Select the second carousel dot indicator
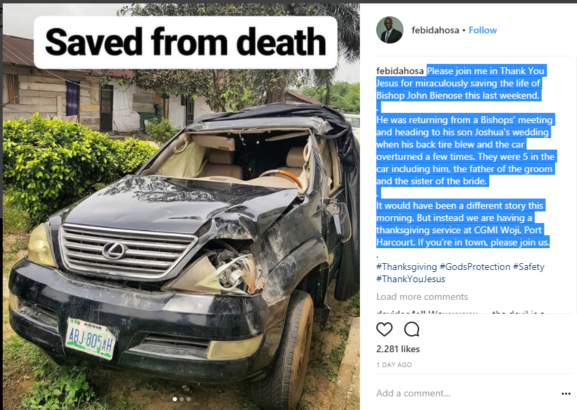This screenshot has height=410, width=577. click(x=181, y=399)
